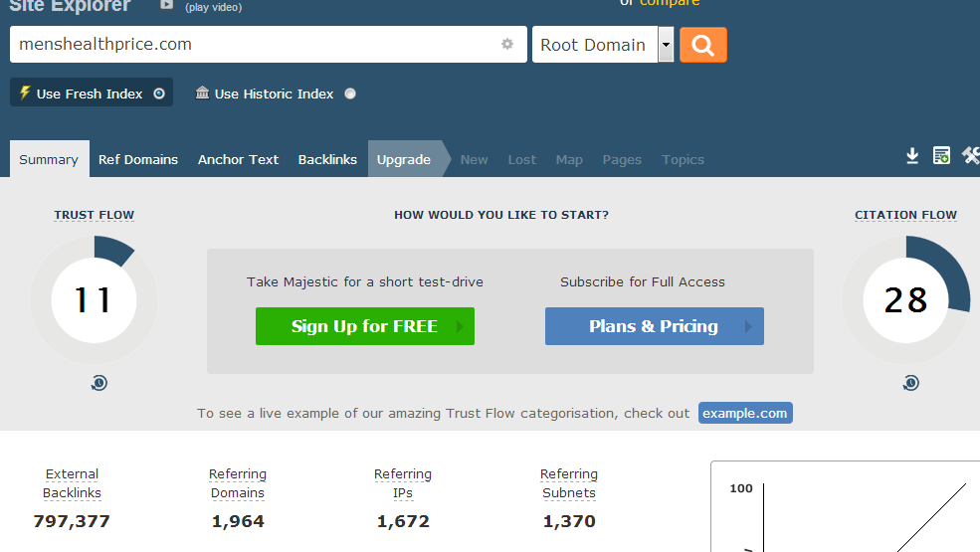Screen dimensions: 980x552
Task: Click the compare link
Action: (670, 3)
